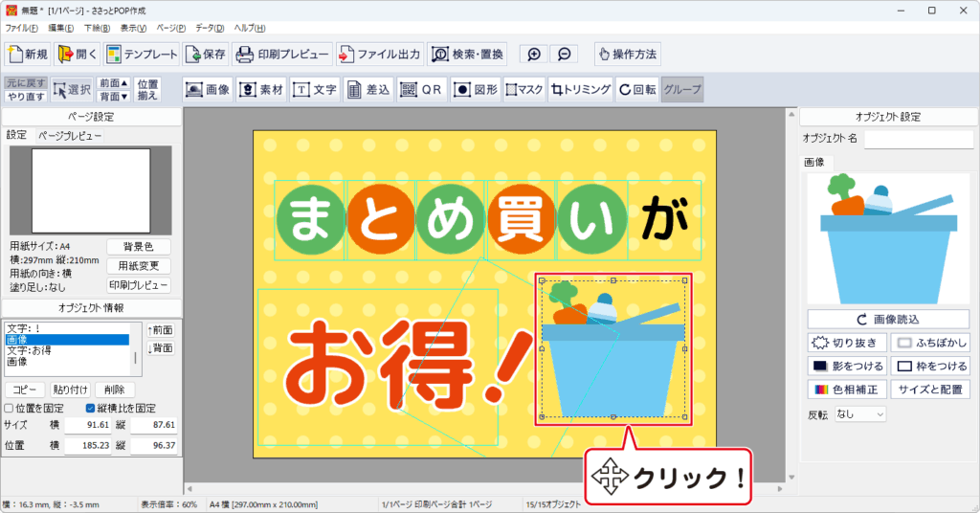Open the 検索・置換 search and replace tool

pos(467,55)
